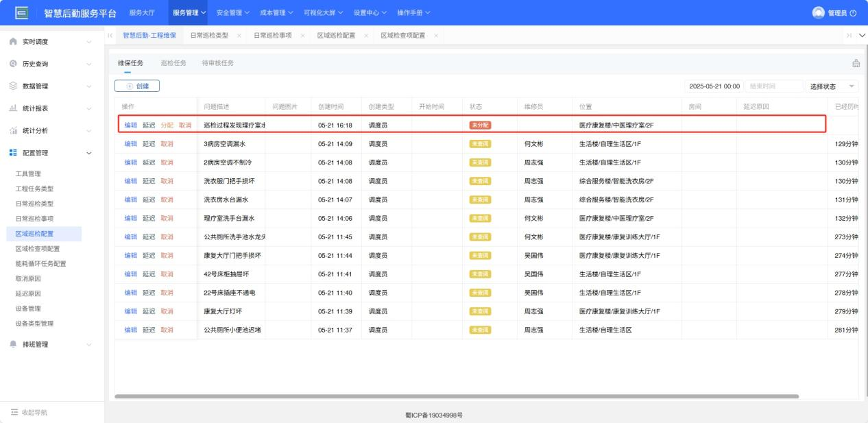Screen dimensions: 868x423
Task: Open the tab list dropdown chevron at far right
Action: [862, 35]
